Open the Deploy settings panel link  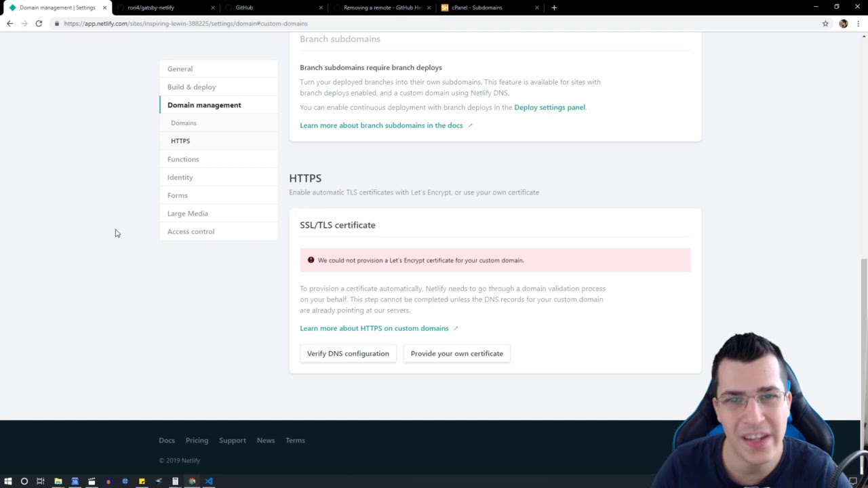tap(549, 107)
